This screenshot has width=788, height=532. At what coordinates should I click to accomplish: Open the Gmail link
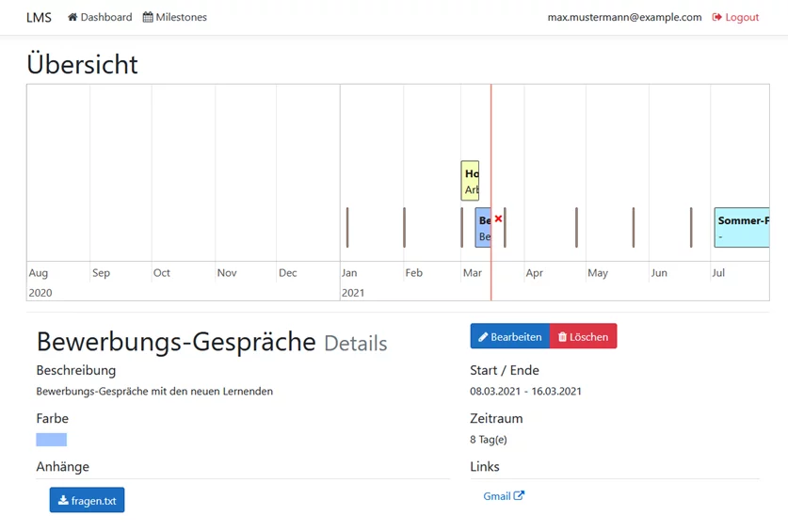click(496, 496)
